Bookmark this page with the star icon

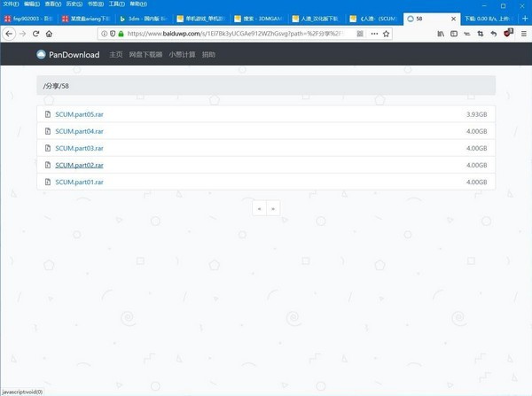(x=387, y=34)
